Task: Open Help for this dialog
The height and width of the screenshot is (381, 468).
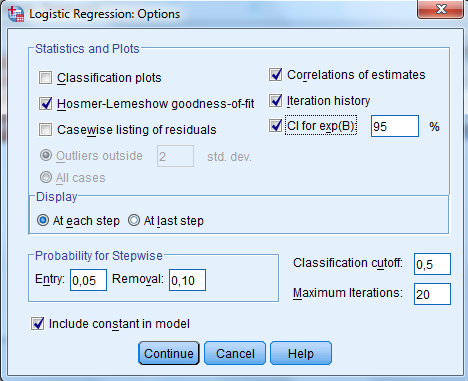Action: [x=301, y=353]
